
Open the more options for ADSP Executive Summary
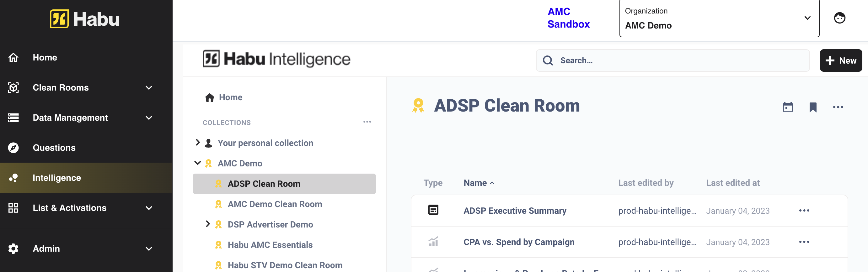(804, 211)
